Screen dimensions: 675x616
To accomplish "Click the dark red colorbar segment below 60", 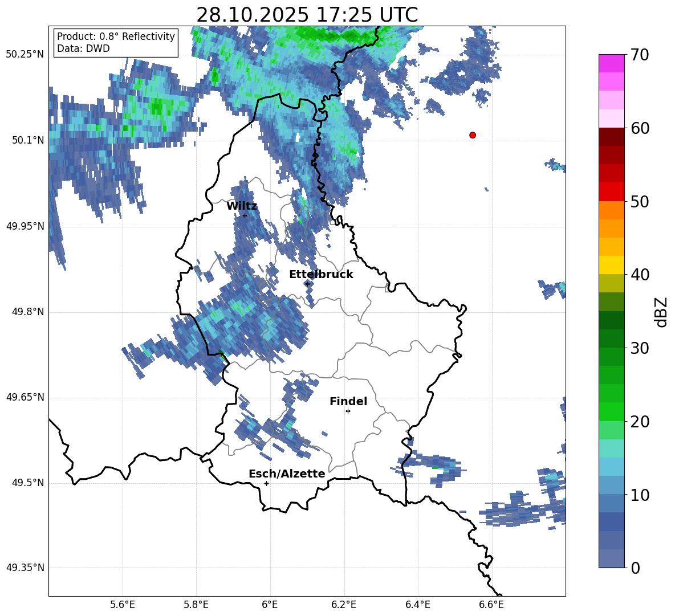I will (612, 137).
